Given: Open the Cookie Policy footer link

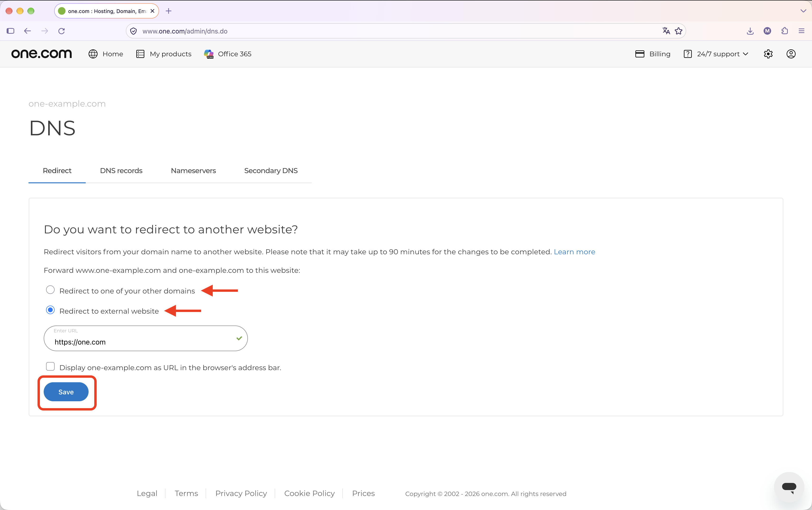Looking at the screenshot, I should pos(310,493).
